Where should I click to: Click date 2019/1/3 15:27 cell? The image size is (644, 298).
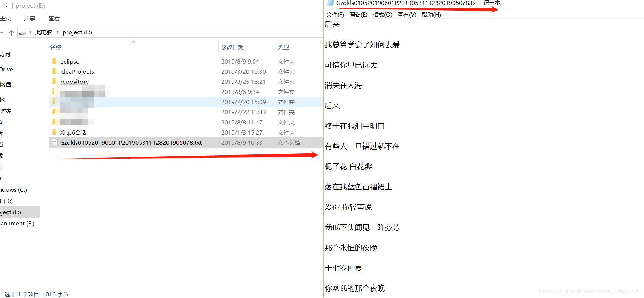(241, 132)
